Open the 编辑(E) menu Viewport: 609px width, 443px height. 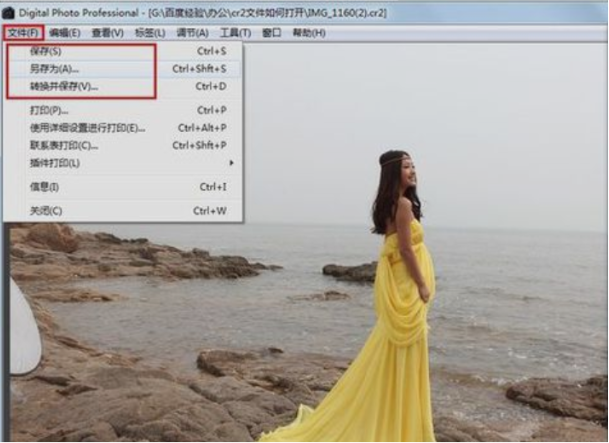pyautogui.click(x=65, y=33)
